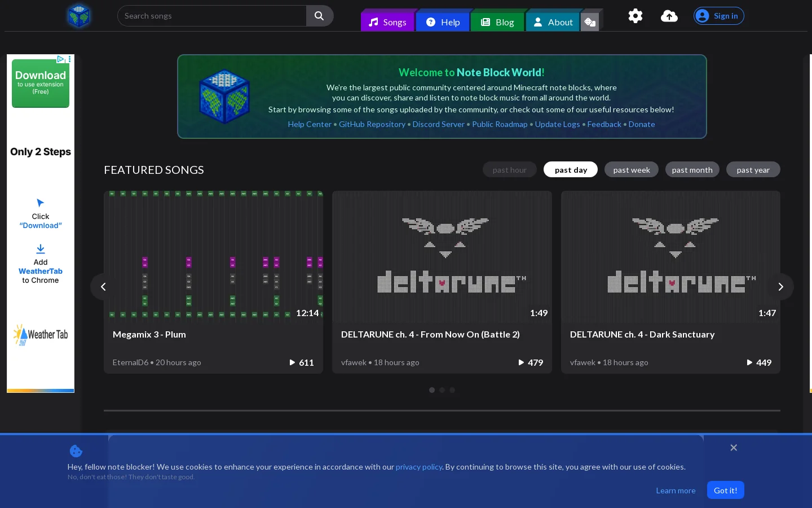Click the Got it! cookie button
Screen dimensions: 812x508
point(726,490)
